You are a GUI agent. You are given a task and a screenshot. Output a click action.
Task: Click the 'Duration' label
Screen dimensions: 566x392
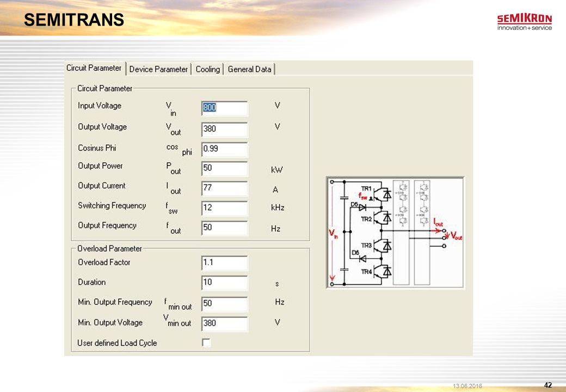[91, 282]
